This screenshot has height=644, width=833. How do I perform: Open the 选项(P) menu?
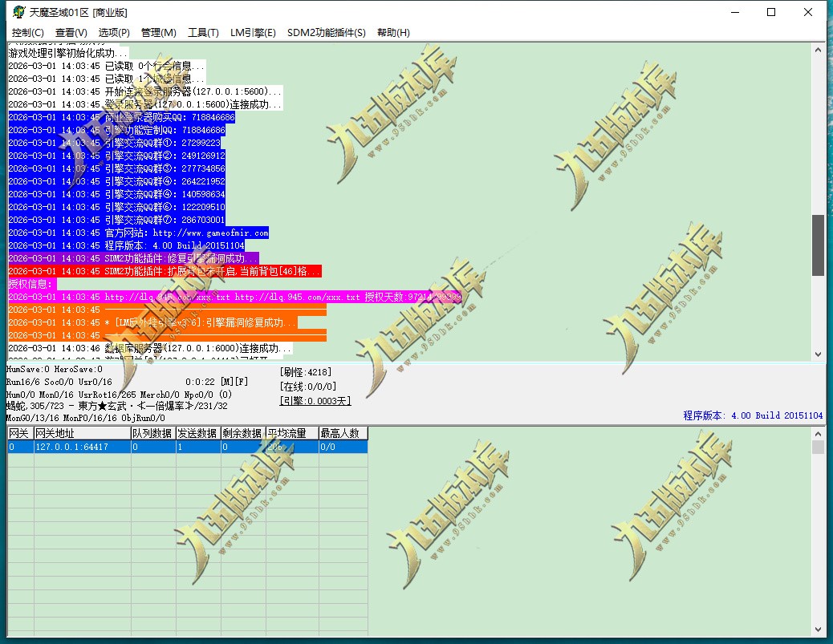(114, 33)
